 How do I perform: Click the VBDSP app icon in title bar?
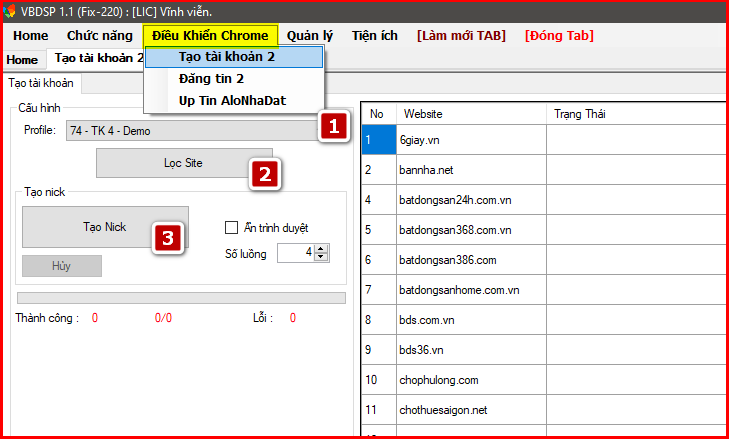(11, 11)
